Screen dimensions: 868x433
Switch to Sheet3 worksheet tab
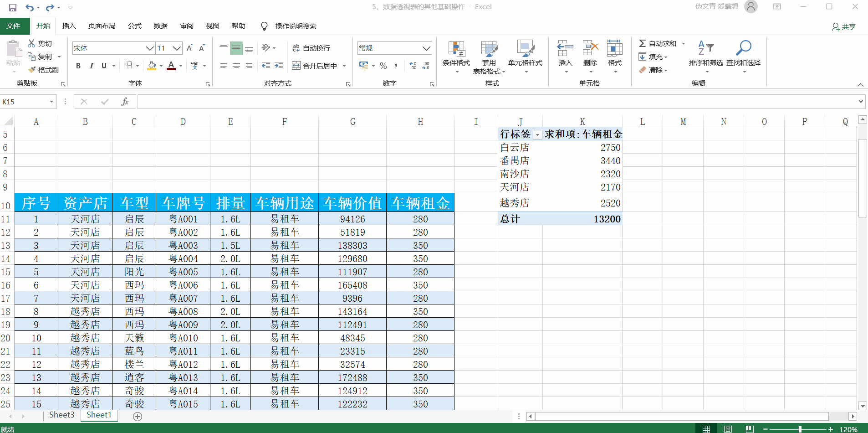62,415
